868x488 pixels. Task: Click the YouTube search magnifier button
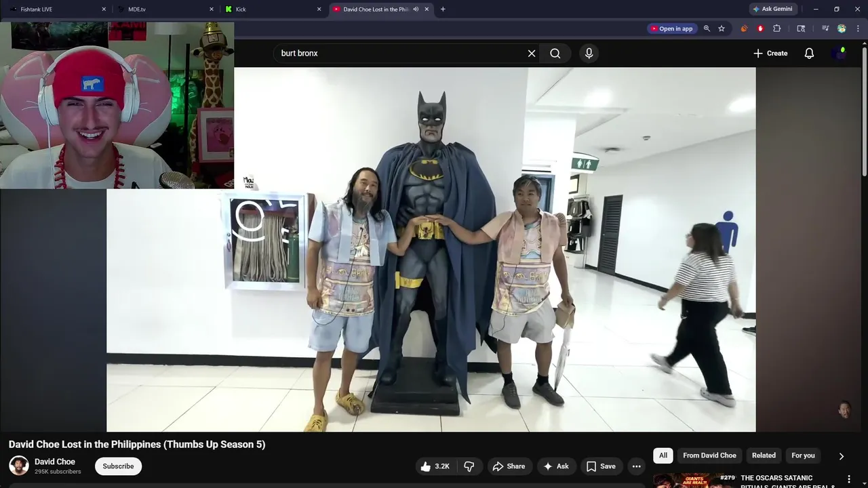pos(555,54)
